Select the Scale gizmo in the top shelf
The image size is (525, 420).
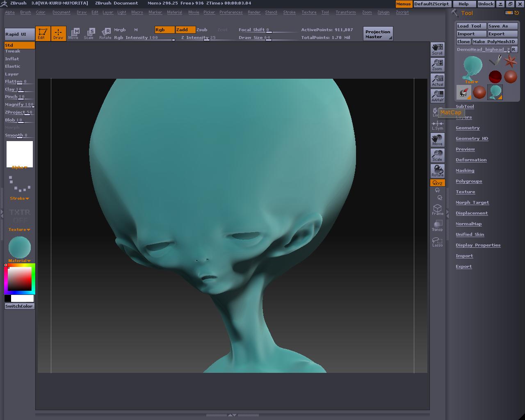pyautogui.click(x=89, y=34)
